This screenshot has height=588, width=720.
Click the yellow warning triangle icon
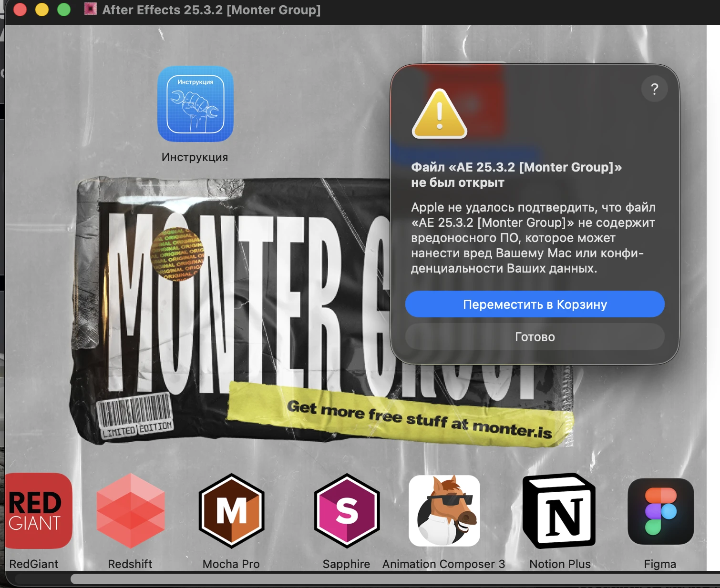point(439,113)
